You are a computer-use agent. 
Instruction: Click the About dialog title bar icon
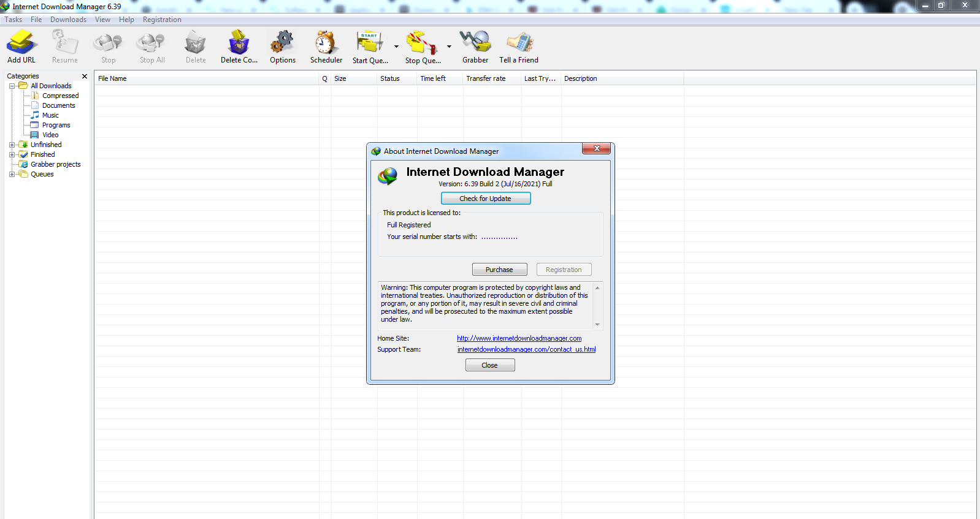[376, 151]
